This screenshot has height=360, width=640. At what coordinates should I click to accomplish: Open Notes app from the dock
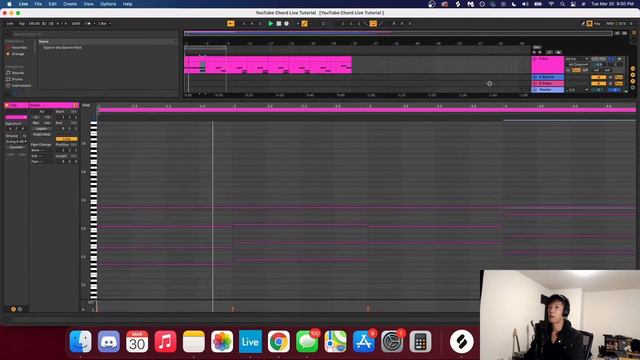(193, 341)
